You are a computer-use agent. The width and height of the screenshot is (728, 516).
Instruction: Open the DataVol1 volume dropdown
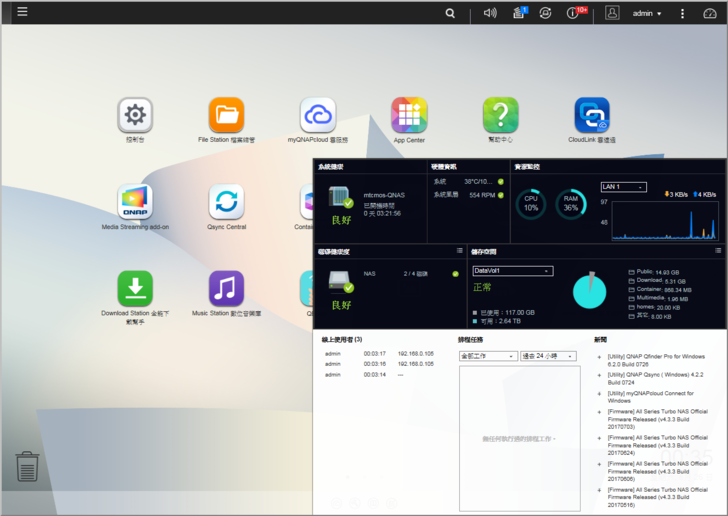coord(512,271)
